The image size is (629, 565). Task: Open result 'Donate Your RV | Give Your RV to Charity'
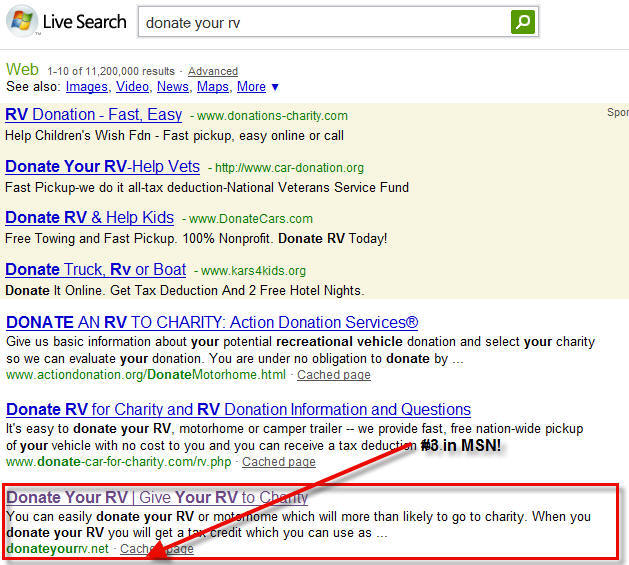[x=157, y=498]
